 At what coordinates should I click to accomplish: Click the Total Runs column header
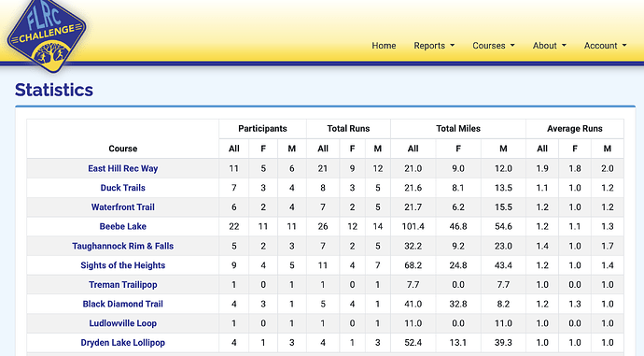348,129
